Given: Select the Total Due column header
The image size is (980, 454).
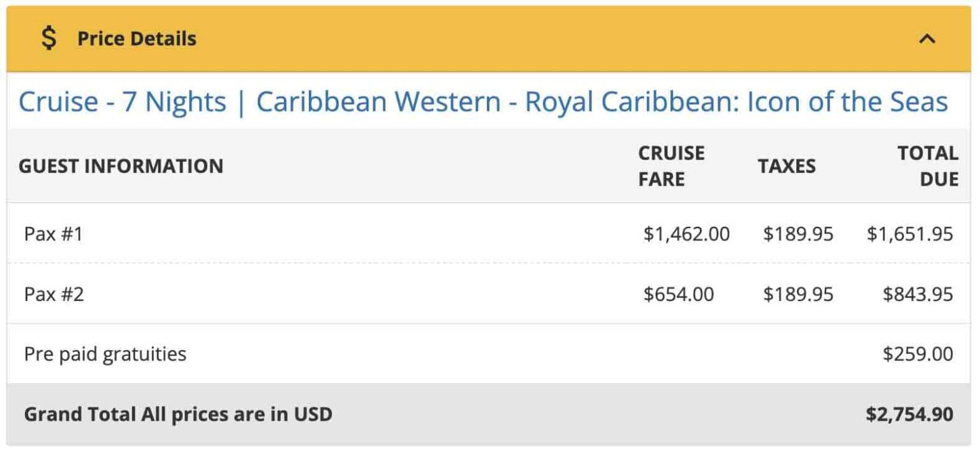Looking at the screenshot, I should pos(928,166).
